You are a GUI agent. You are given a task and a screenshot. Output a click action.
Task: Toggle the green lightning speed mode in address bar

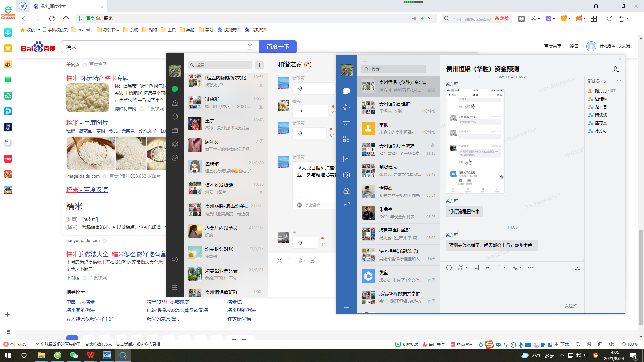pyautogui.click(x=422, y=18)
